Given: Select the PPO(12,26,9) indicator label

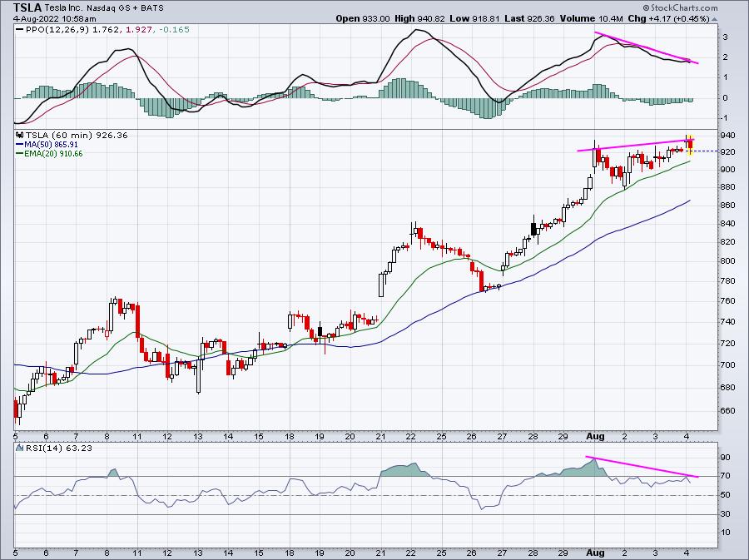Looking at the screenshot, I should coord(57,30).
